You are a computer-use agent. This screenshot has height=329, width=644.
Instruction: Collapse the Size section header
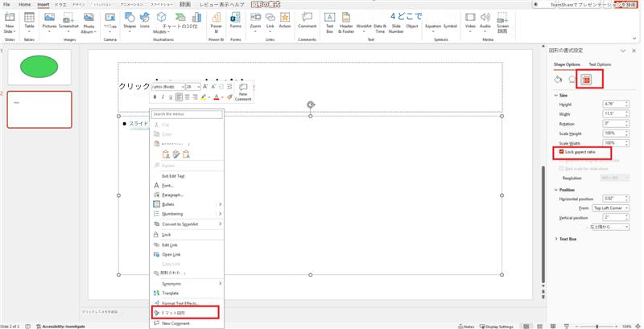coord(560,95)
